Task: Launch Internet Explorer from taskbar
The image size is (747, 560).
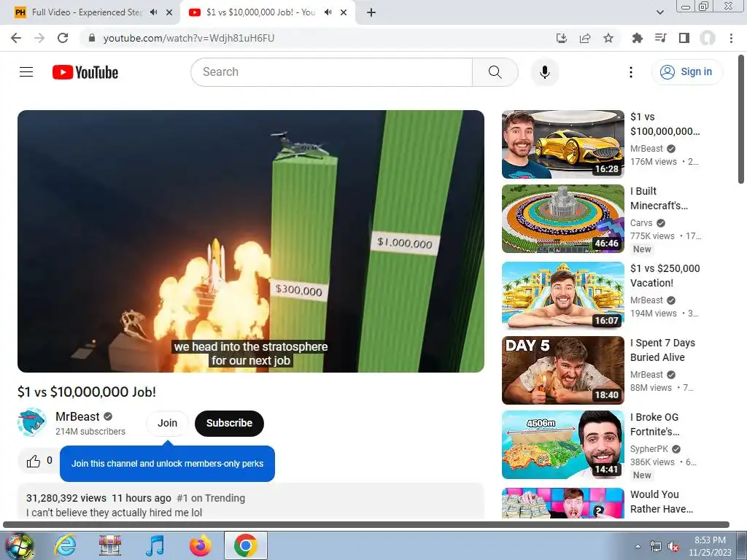Action: tap(64, 545)
